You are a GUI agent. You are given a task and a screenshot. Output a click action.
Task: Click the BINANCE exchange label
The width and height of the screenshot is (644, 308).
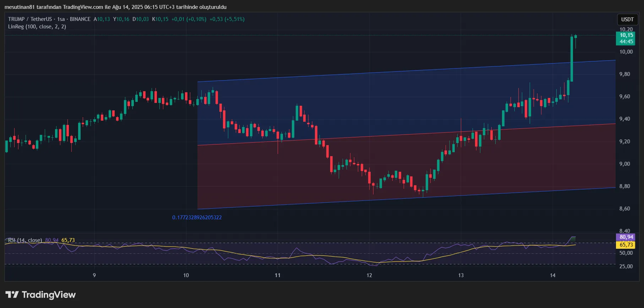pos(80,19)
